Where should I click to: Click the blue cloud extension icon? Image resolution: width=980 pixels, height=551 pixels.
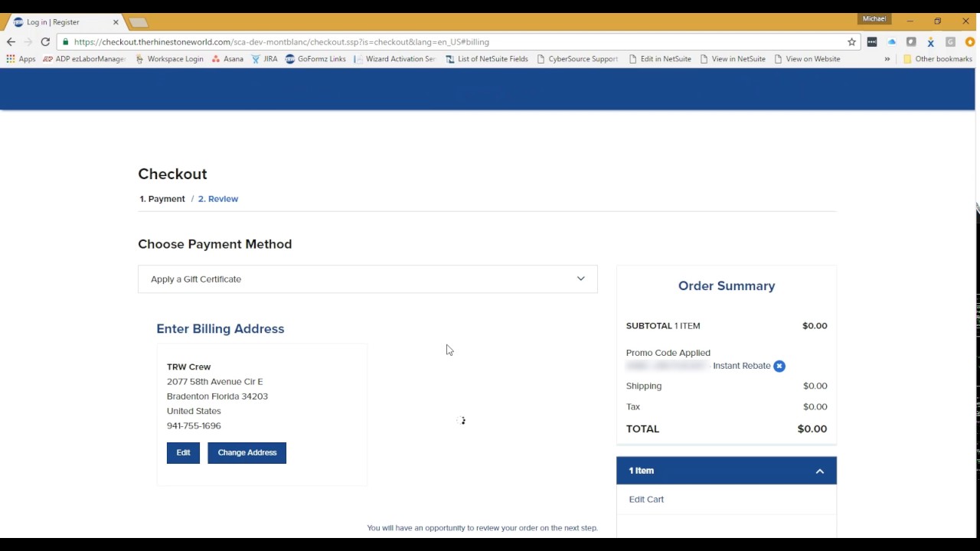coord(891,42)
